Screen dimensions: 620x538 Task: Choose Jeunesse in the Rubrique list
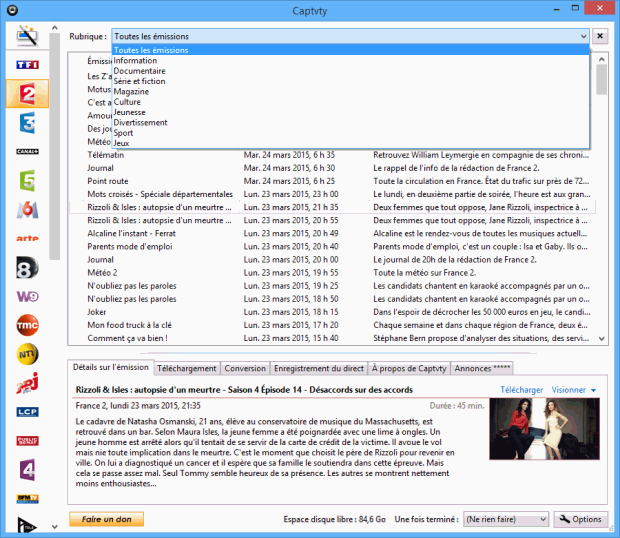coord(351,112)
